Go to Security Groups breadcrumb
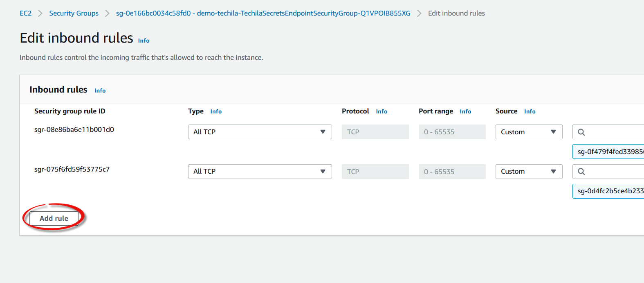Image resolution: width=644 pixels, height=283 pixels. click(x=74, y=13)
